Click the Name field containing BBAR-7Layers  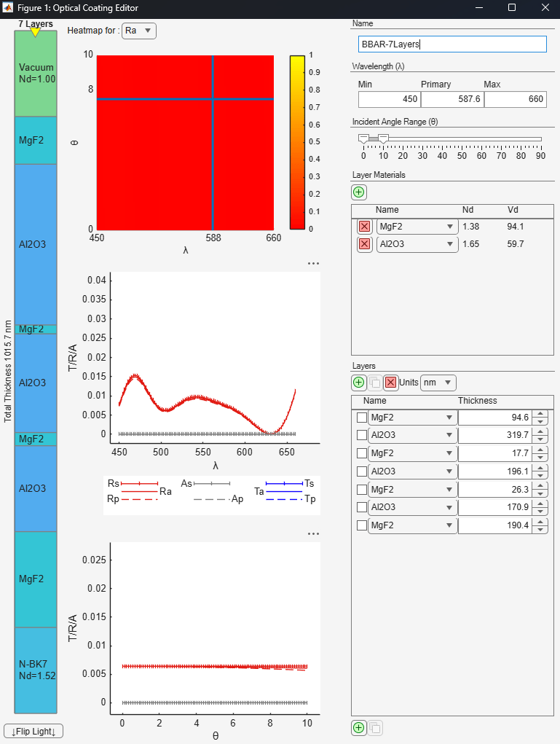(452, 44)
